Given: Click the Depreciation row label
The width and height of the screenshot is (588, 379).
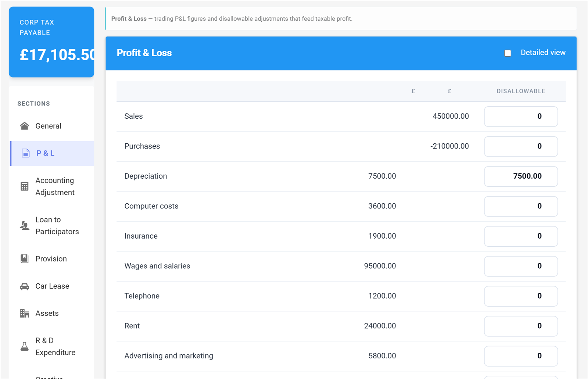Looking at the screenshot, I should click(146, 176).
